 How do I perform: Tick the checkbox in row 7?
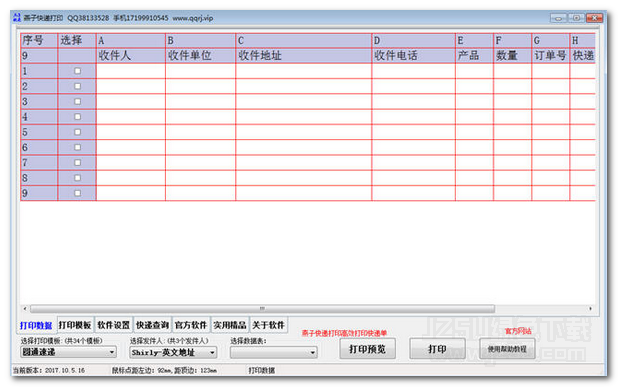pos(77,163)
